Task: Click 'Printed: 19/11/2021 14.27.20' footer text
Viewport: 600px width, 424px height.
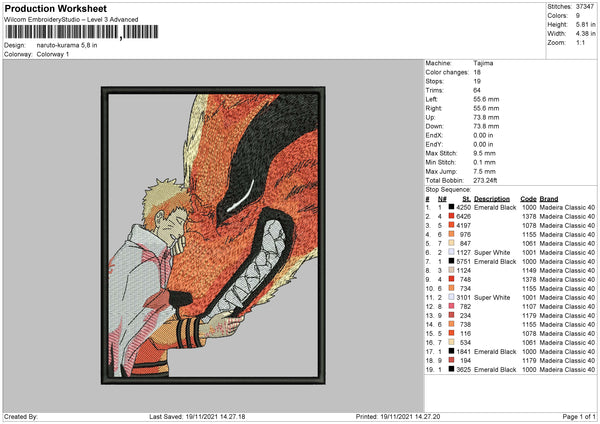Action: [398, 417]
